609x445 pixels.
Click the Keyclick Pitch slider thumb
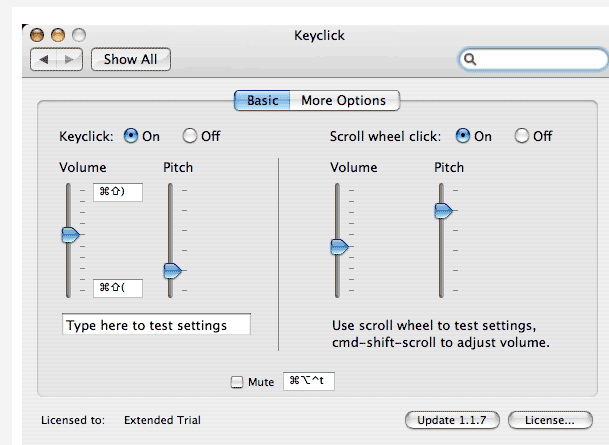tap(174, 269)
